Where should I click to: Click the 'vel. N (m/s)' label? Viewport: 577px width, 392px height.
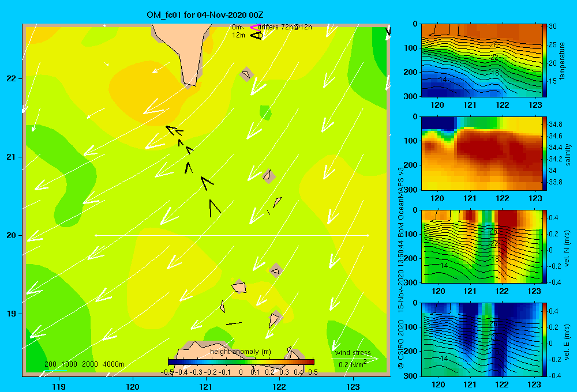click(567, 248)
